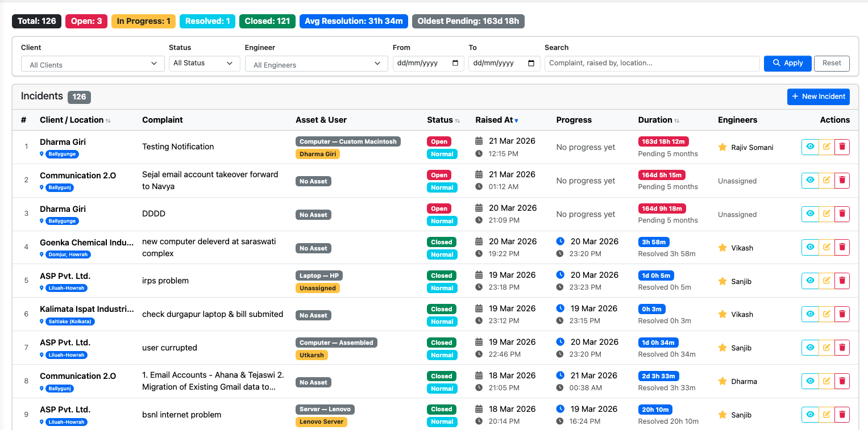Image resolution: width=868 pixels, height=430 pixels.
Task: Click the Dharma engineer name
Action: point(744,382)
